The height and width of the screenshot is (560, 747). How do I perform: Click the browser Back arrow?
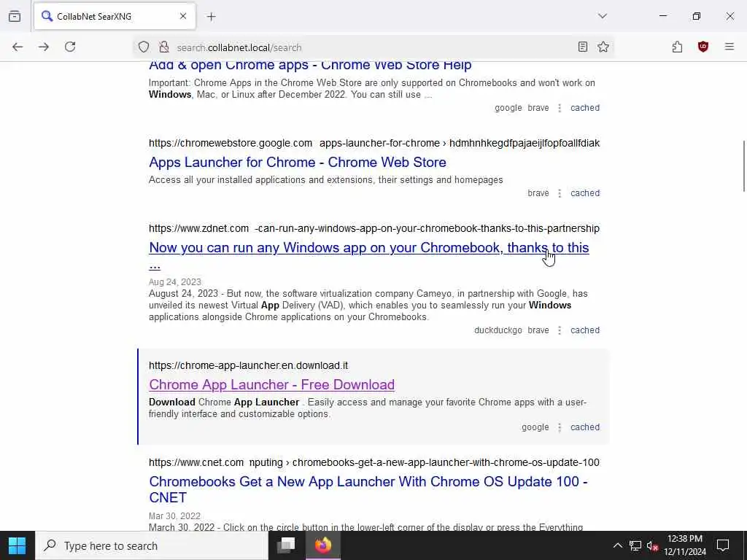pyautogui.click(x=18, y=47)
